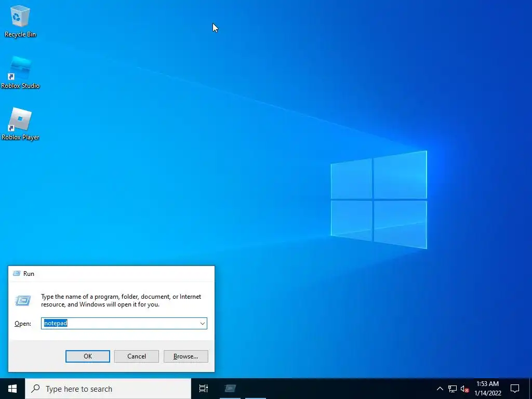Click the Run dialog title bar icon
The width and height of the screenshot is (532, 399).
click(x=16, y=273)
